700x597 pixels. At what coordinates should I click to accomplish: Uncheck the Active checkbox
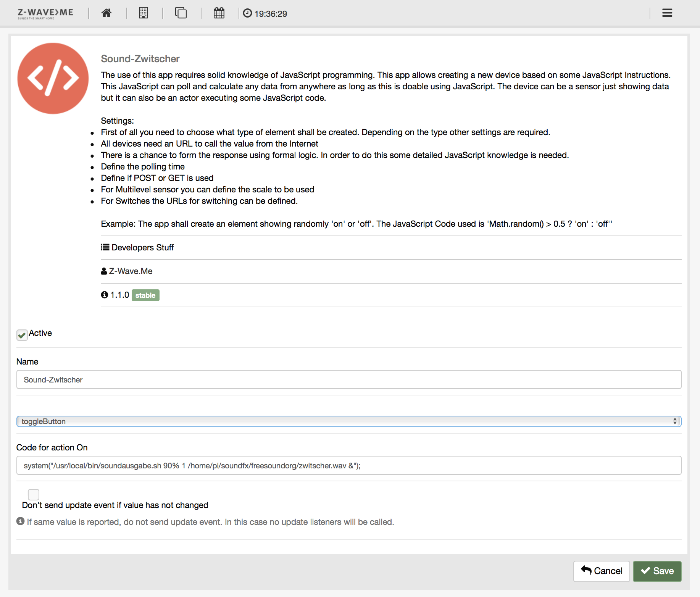tap(22, 335)
